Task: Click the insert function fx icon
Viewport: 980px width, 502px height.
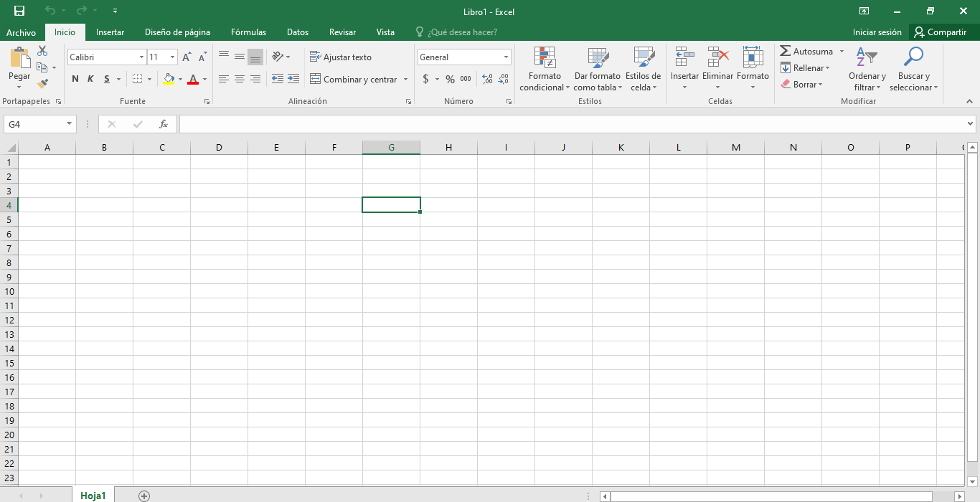Action: (164, 124)
